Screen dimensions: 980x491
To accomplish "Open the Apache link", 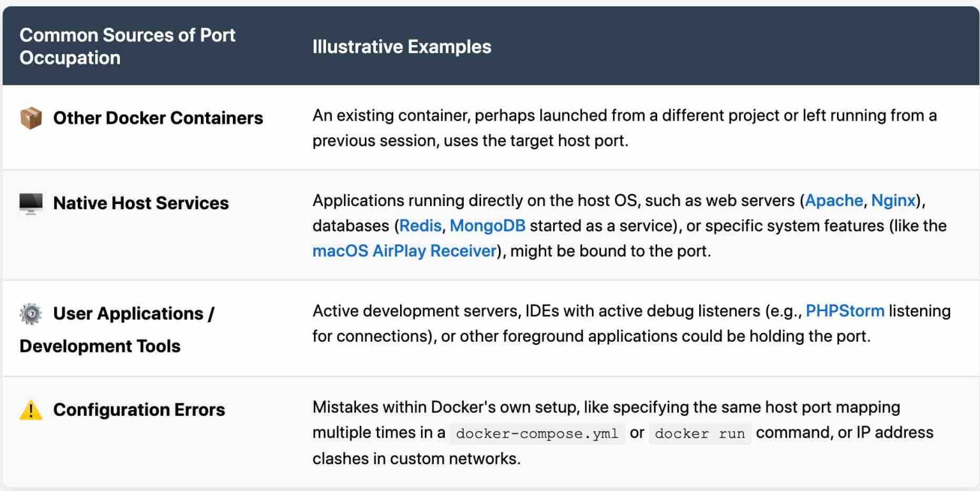I will pos(834,200).
